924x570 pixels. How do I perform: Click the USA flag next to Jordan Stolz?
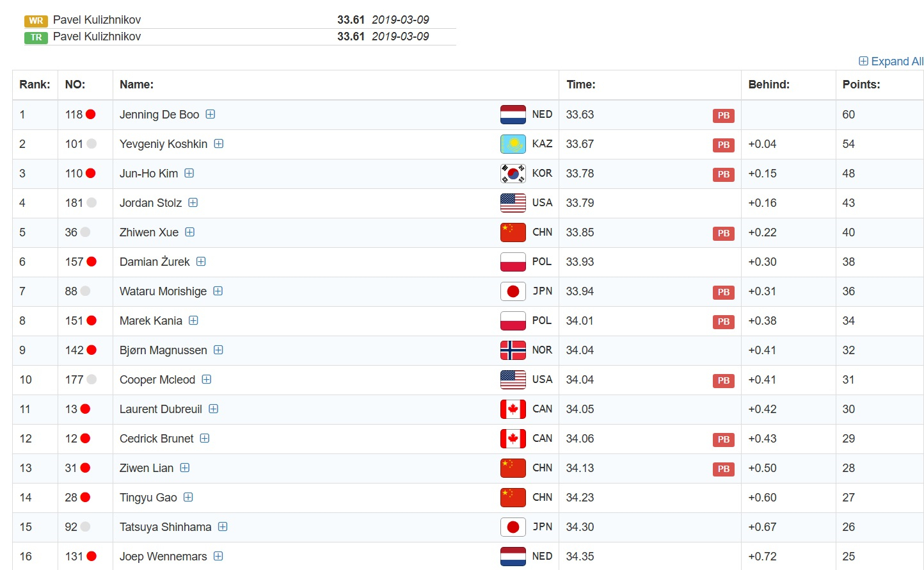pos(513,203)
